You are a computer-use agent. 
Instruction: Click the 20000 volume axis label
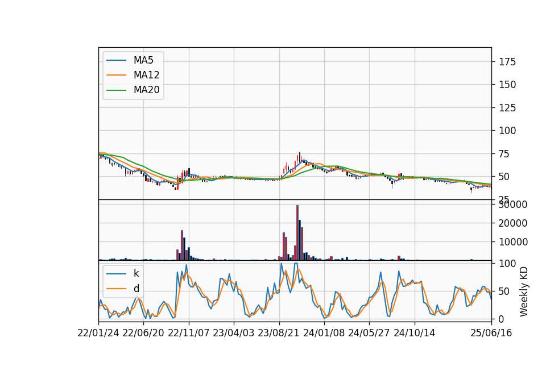tap(513, 223)
